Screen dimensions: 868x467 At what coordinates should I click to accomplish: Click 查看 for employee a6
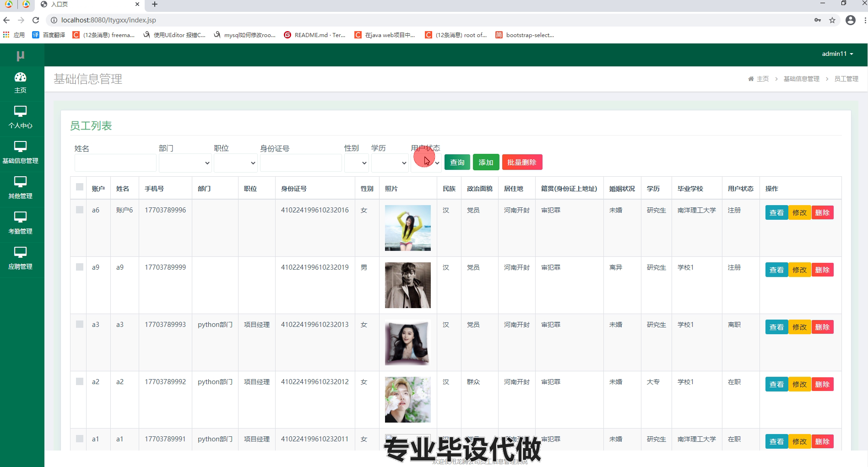776,212
